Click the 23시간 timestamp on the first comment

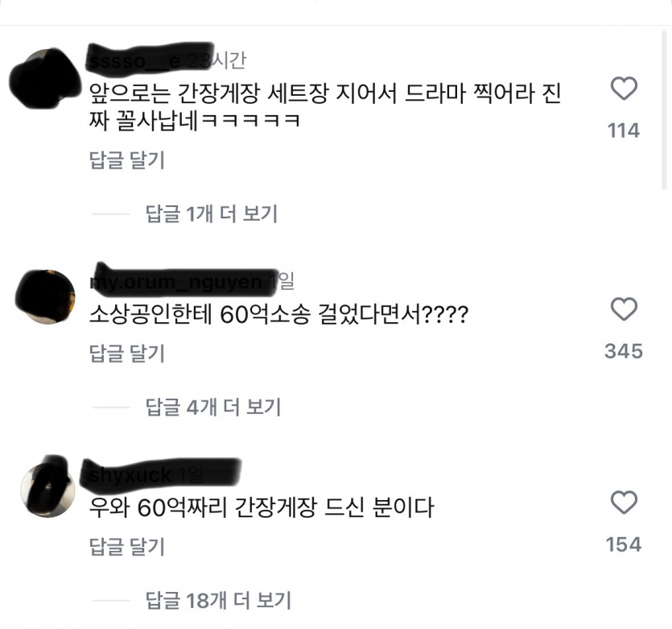click(x=216, y=61)
